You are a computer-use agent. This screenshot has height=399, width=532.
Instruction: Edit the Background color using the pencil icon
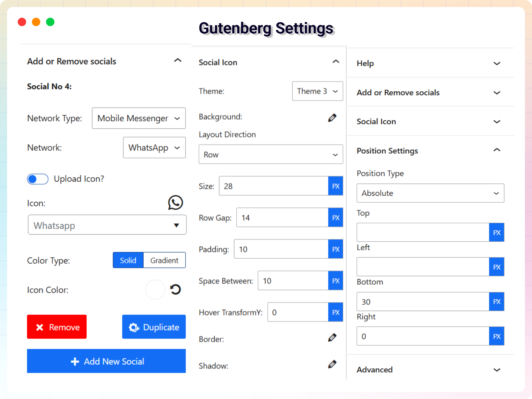tap(332, 117)
